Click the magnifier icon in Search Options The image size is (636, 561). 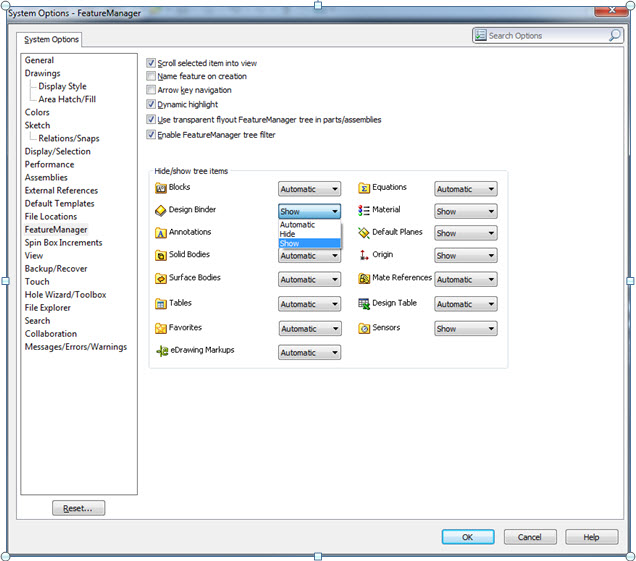(615, 35)
